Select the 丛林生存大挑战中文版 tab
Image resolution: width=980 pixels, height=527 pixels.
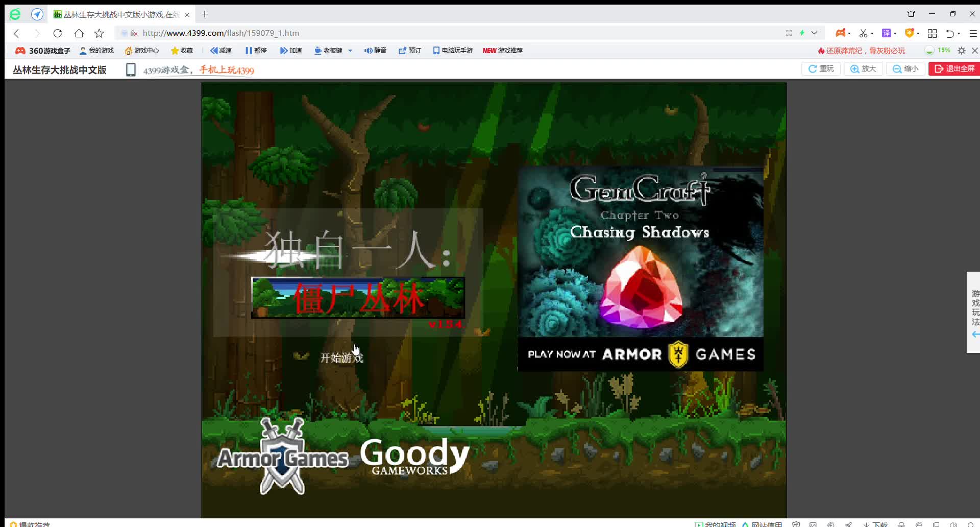click(x=121, y=14)
